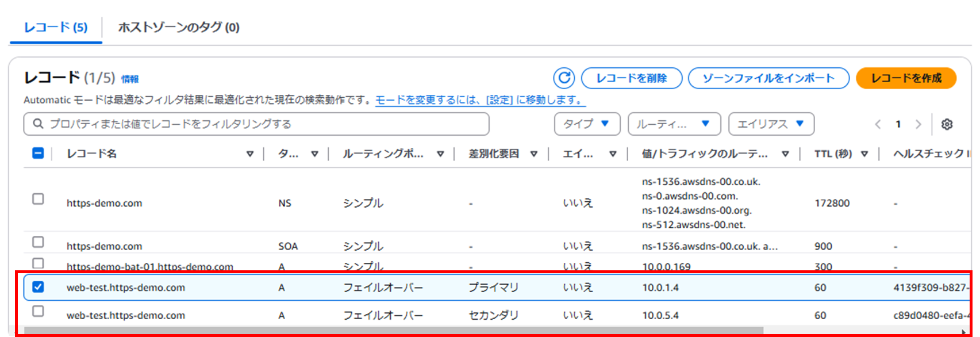Refresh the records list
Image resolution: width=980 pixels, height=337 pixels.
[564, 78]
